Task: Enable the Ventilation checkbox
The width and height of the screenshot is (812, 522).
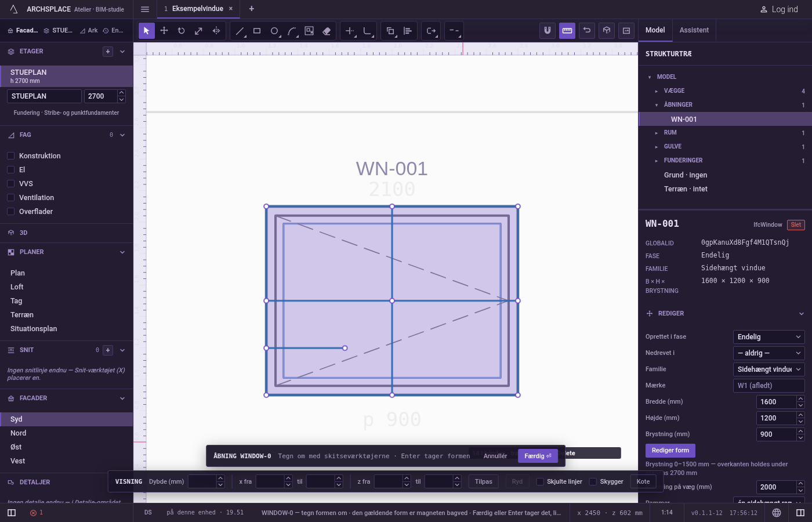Action: point(10,197)
